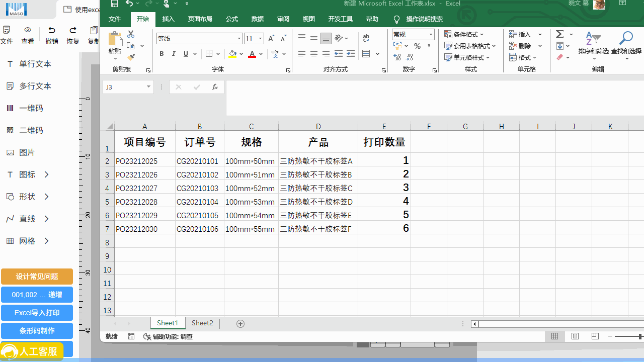Apply cell borders icon
The height and width of the screenshot is (362, 644).
[x=210, y=54]
